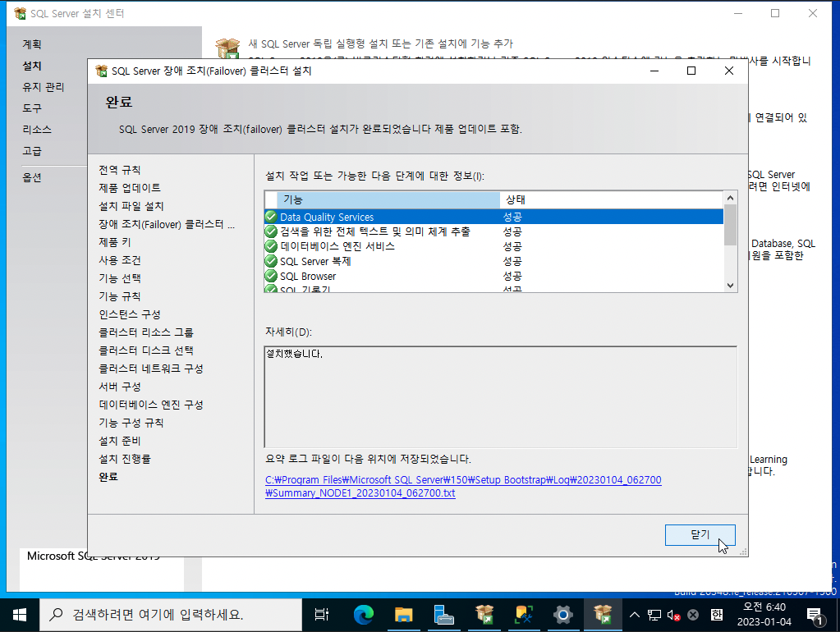
Task: Click the feature list scroll-down arrow
Action: [730, 286]
